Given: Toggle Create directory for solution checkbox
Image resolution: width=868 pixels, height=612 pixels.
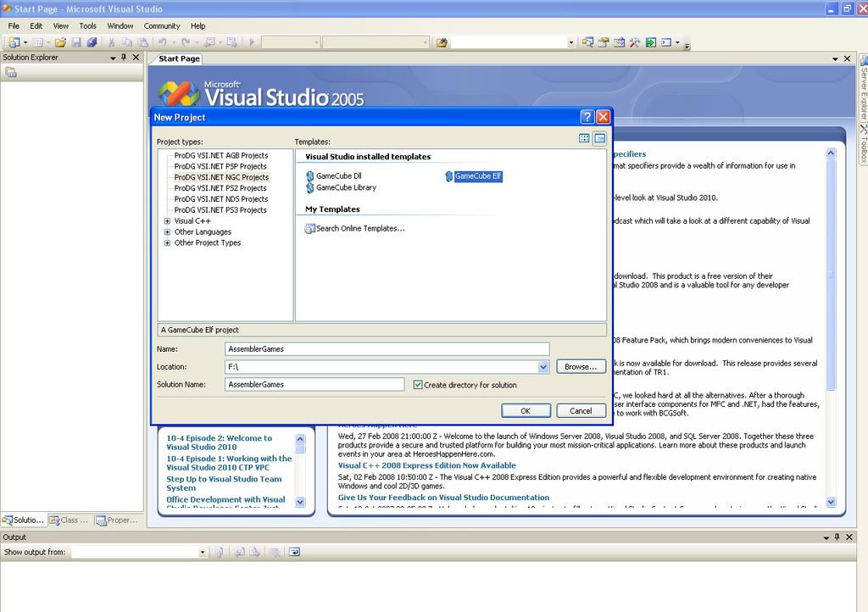Looking at the screenshot, I should (418, 385).
